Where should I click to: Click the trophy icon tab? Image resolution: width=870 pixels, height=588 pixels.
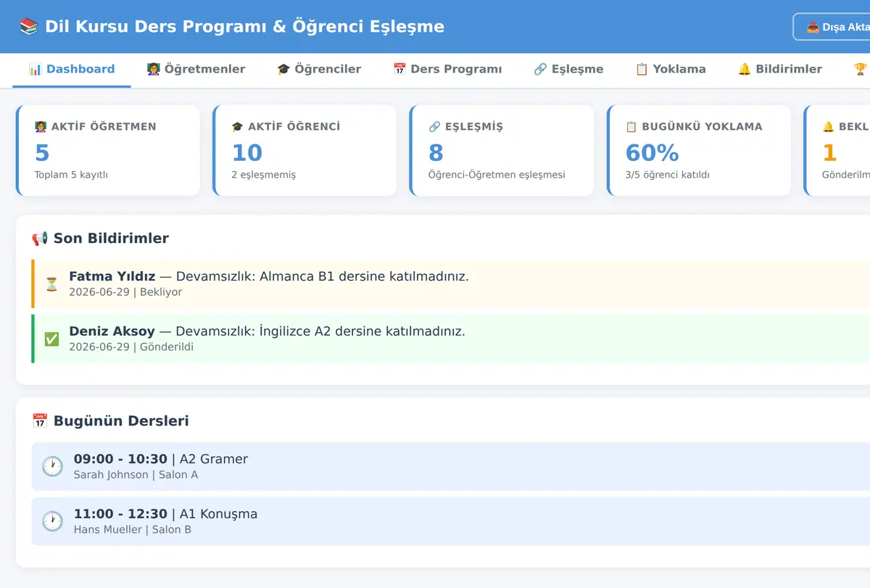pyautogui.click(x=861, y=70)
